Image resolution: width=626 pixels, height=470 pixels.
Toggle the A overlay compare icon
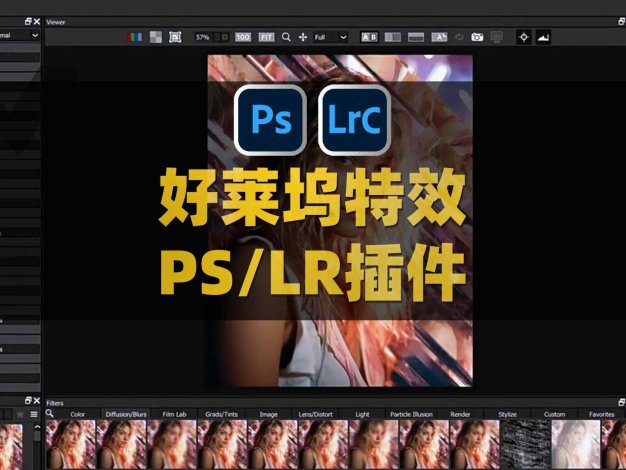click(x=439, y=37)
